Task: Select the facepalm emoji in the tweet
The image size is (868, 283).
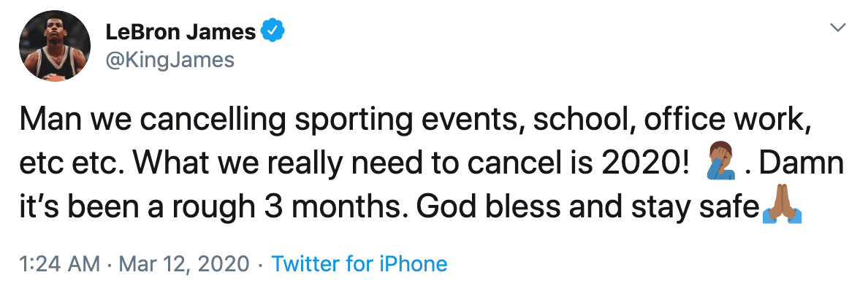Action: [x=720, y=162]
